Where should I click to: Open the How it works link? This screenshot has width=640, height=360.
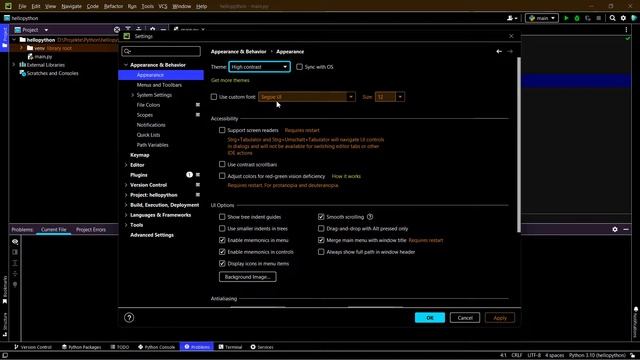pyautogui.click(x=346, y=176)
